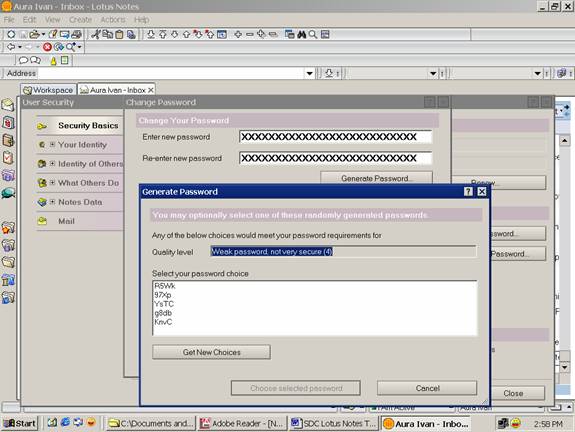This screenshot has width=575, height=432.
Task: Open the open-folder icon dropdown arrow
Action: coord(43,34)
